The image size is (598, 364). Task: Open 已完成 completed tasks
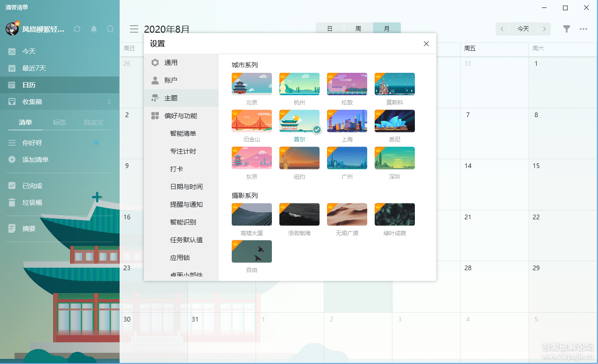pos(59,186)
